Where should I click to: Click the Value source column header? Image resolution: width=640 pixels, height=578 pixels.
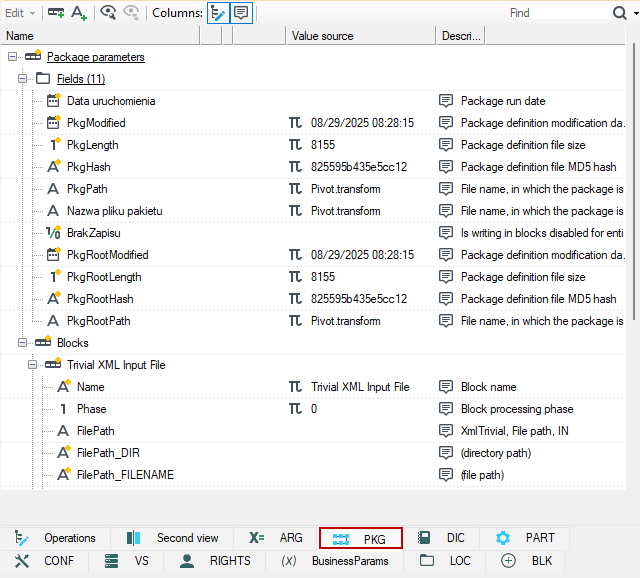[361, 36]
